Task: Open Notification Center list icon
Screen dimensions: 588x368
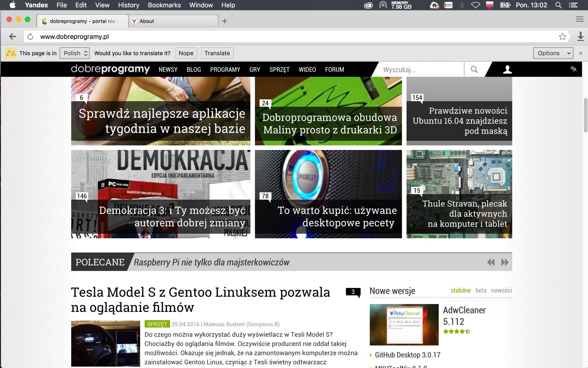Action: pos(573,5)
